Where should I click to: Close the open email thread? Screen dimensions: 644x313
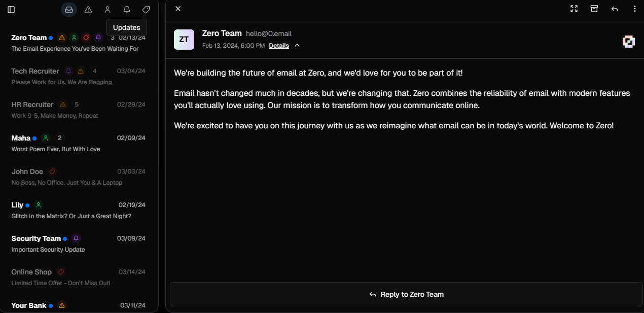(x=178, y=9)
